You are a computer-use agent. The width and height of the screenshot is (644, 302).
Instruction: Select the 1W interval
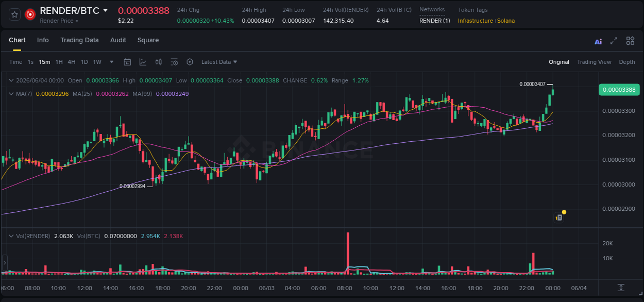(97, 62)
